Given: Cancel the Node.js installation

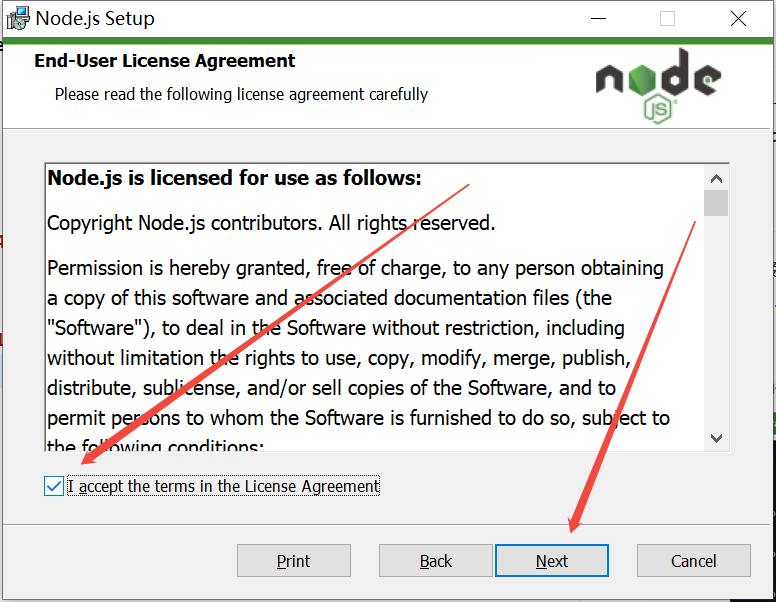Looking at the screenshot, I should click(693, 561).
